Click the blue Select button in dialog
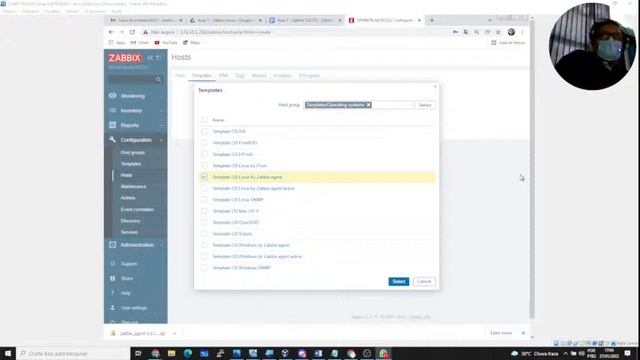 pyautogui.click(x=398, y=281)
